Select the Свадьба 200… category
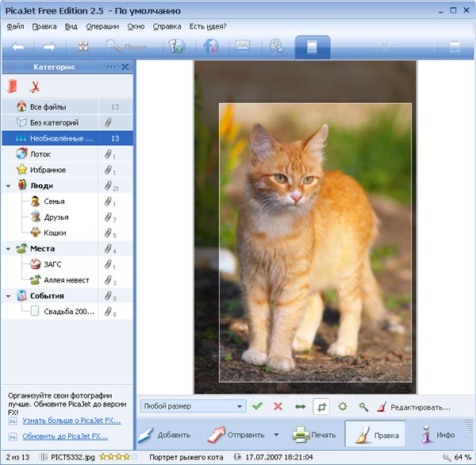Viewport: 476px width, 465px height. pyautogui.click(x=67, y=312)
